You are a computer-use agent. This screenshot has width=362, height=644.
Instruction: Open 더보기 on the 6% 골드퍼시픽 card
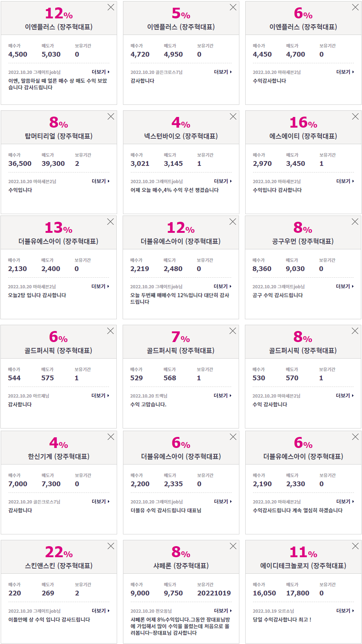tap(100, 396)
